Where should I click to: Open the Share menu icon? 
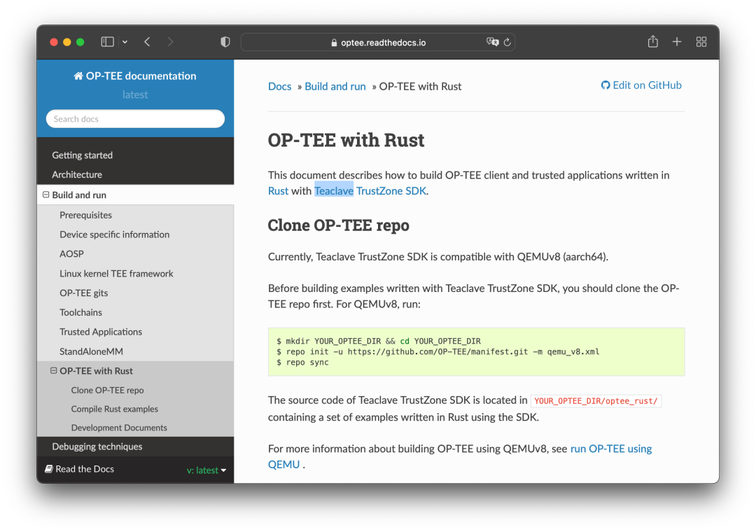pyautogui.click(x=652, y=42)
